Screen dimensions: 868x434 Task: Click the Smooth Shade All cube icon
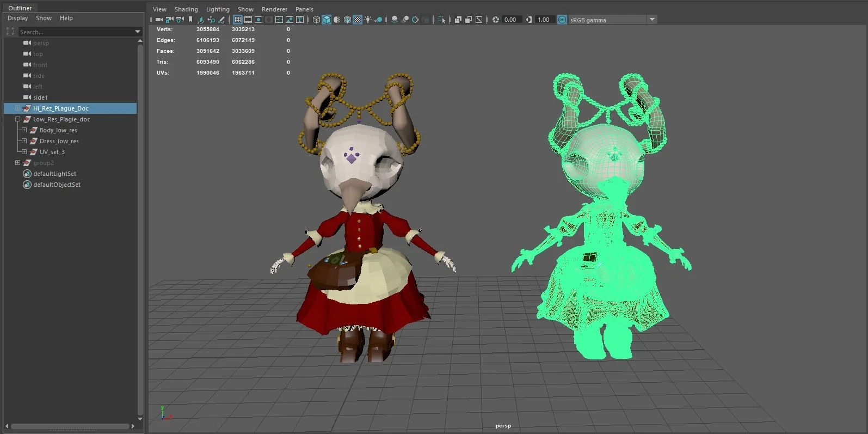coord(327,20)
